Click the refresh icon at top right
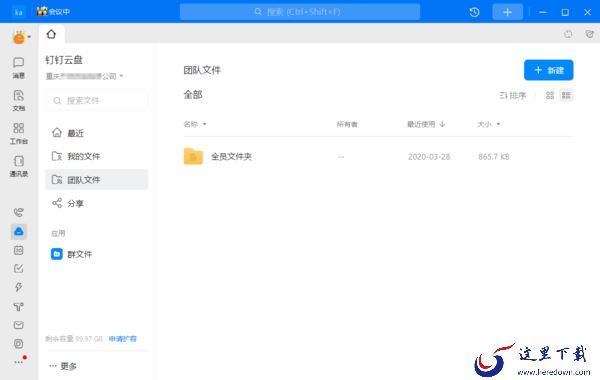600x380 pixels. click(x=568, y=34)
